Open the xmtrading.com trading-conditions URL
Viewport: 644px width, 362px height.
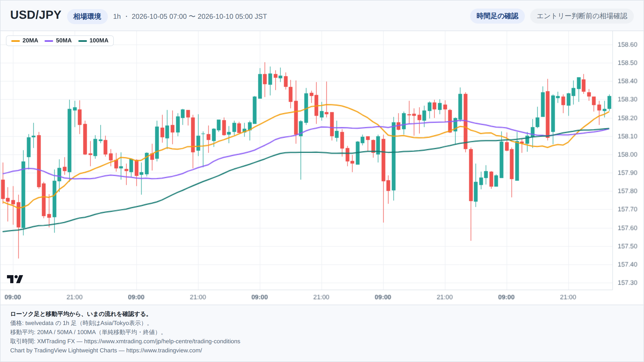[x=162, y=341]
